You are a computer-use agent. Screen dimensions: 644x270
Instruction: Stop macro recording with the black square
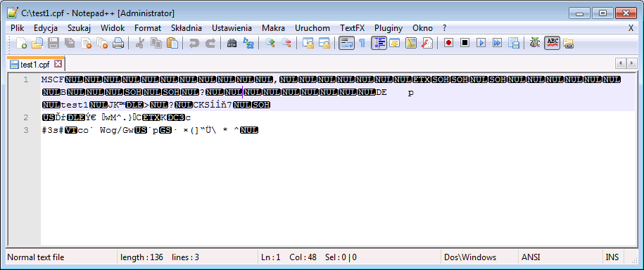pos(465,43)
